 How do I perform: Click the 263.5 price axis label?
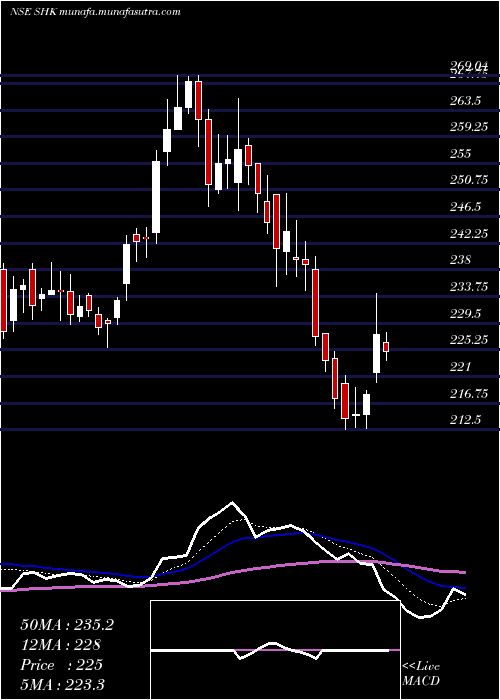click(465, 101)
